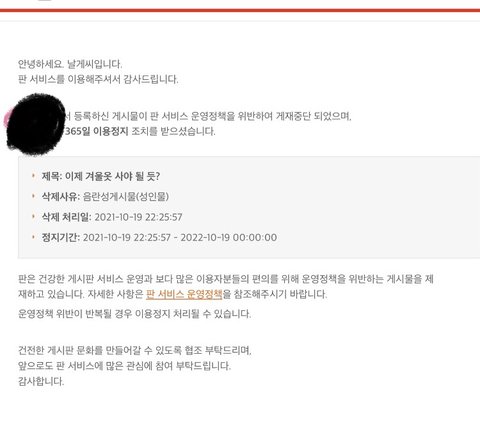
Task: Click the 삭제사유 label in the gray box
Action: coord(61,197)
